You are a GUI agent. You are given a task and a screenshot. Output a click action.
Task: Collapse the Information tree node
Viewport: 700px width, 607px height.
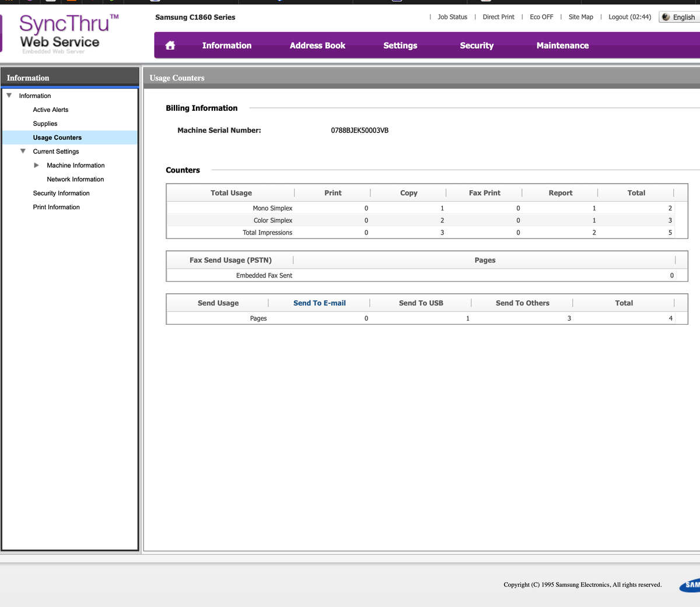click(x=9, y=96)
